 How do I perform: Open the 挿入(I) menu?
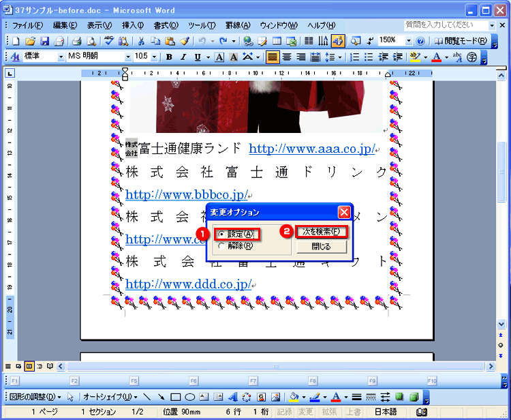[x=133, y=25]
